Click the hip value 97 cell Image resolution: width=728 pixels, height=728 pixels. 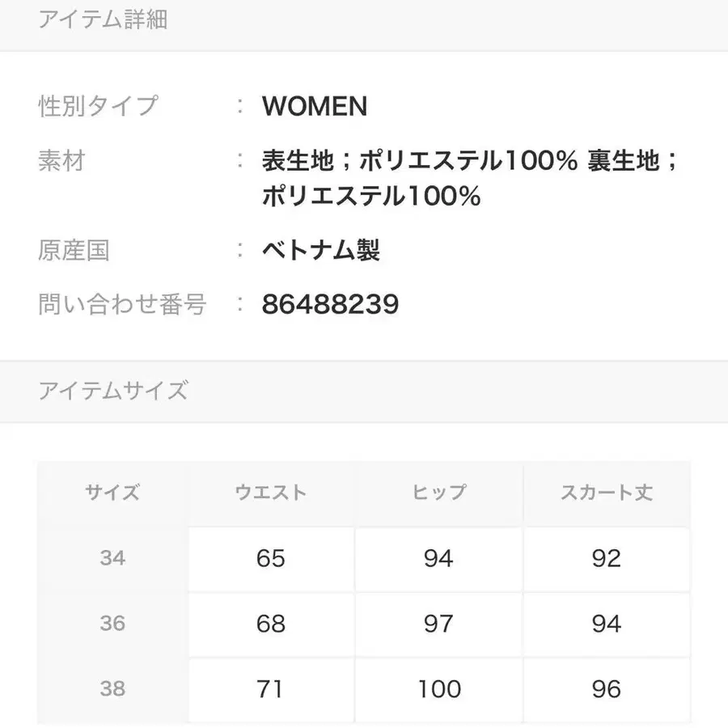pos(438,624)
